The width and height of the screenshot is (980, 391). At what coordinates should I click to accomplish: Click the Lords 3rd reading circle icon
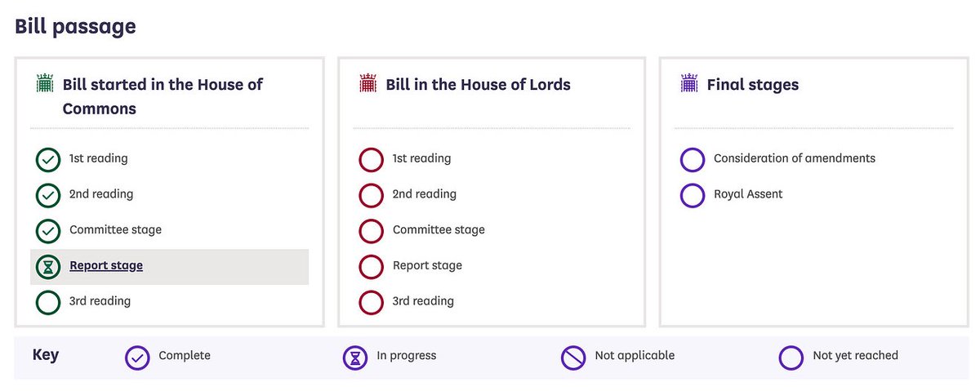click(372, 302)
